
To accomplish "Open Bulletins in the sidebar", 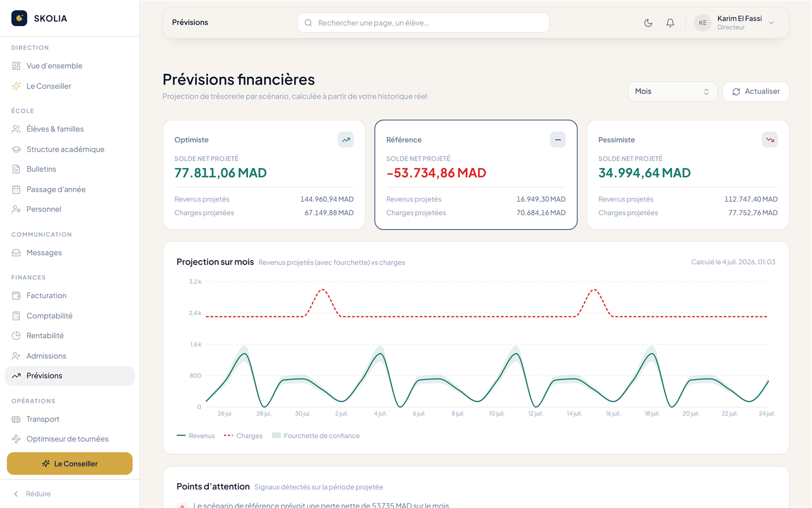I will tap(70, 169).
